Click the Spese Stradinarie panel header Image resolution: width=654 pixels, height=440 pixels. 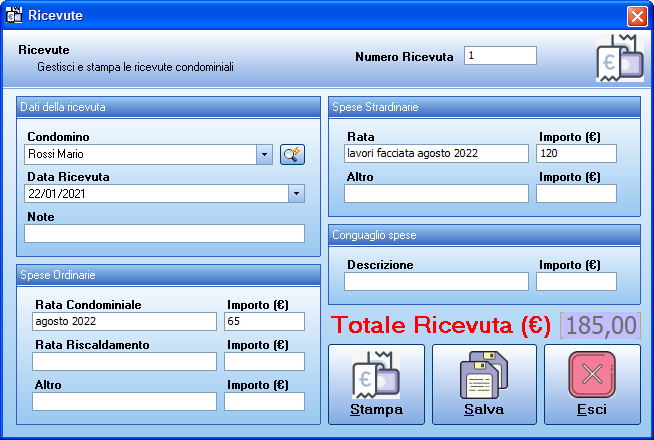[x=484, y=107]
